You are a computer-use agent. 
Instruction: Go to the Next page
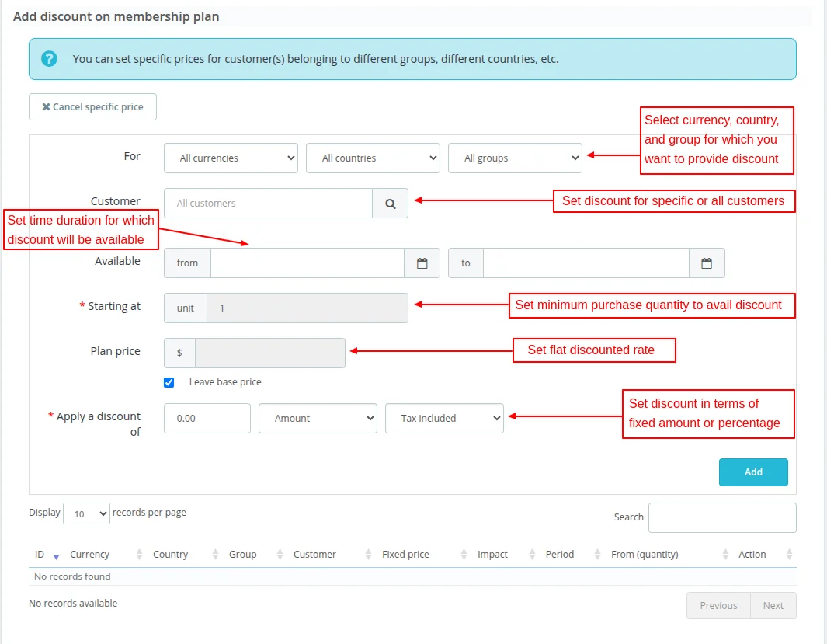[773, 606]
